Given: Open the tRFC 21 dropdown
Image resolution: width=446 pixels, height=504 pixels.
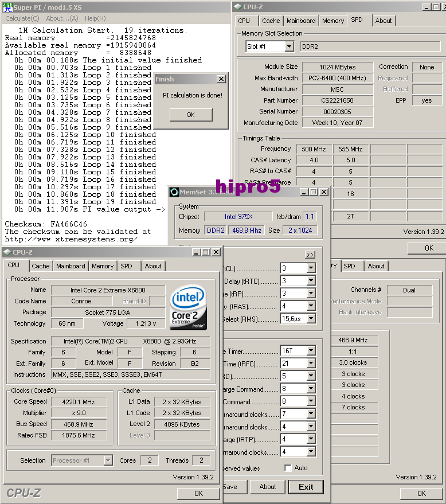Looking at the screenshot, I should pyautogui.click(x=311, y=363).
